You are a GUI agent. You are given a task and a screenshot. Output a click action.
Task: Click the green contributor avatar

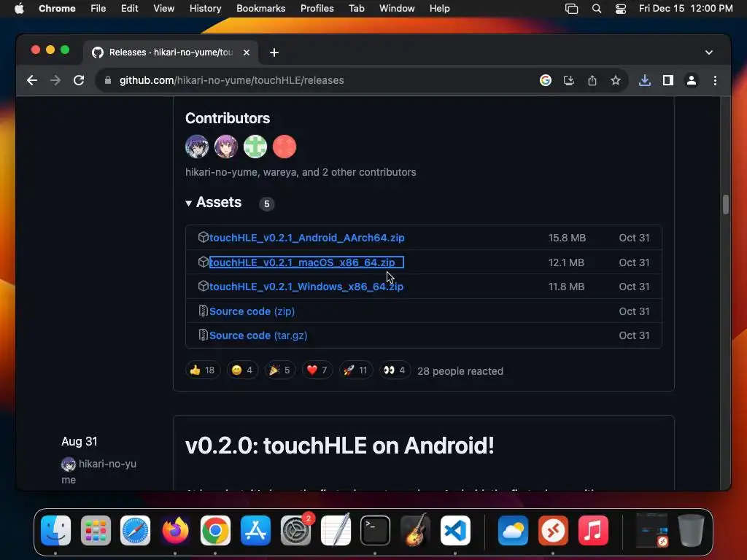pyautogui.click(x=255, y=146)
